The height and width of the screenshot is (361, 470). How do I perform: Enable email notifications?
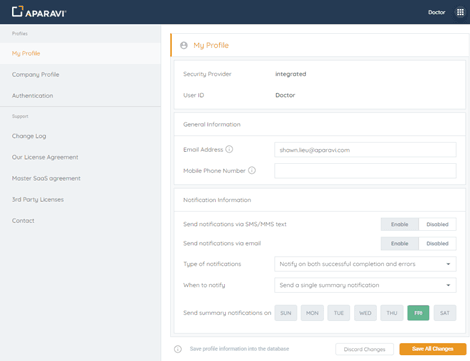(x=399, y=244)
